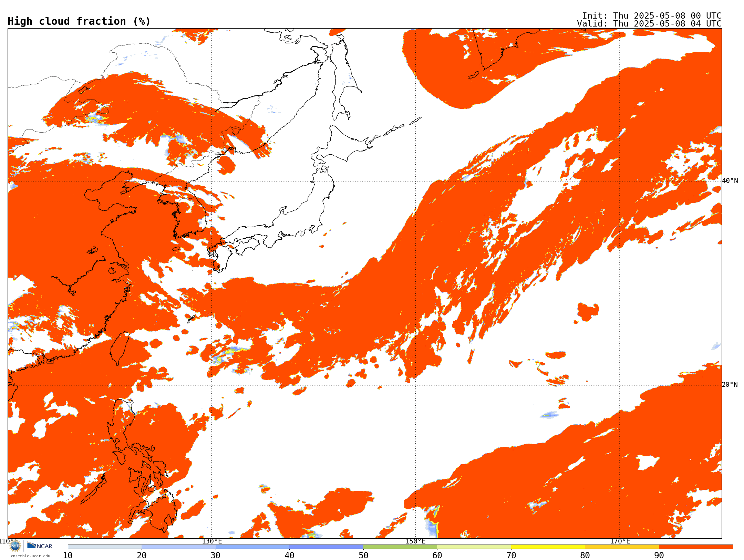Select the 70-80 yellow colorbar segment
The width and height of the screenshot is (744, 560).
(548, 547)
